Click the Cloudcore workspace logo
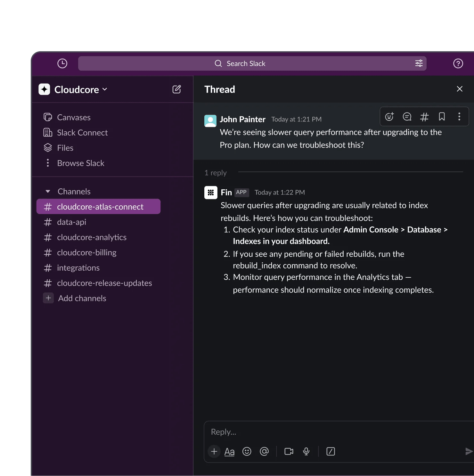Image resolution: width=474 pixels, height=476 pixels. pyautogui.click(x=44, y=89)
